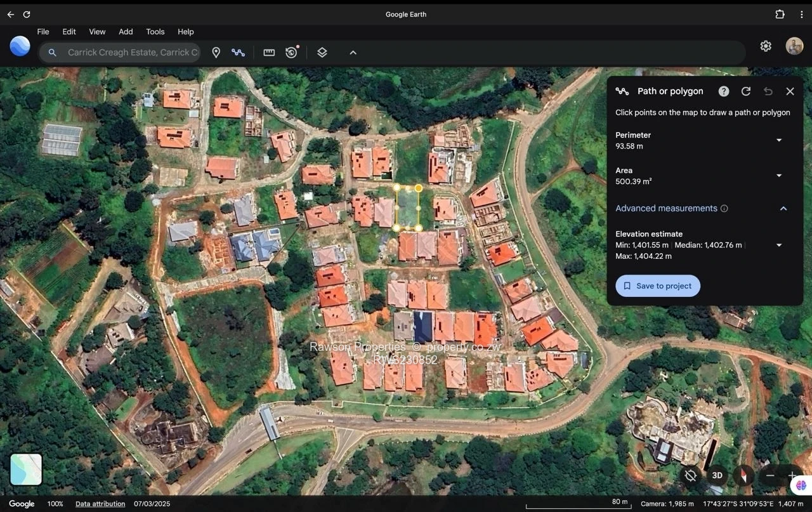Open the Tools menu
Viewport: 812px width, 512px height.
[155, 32]
